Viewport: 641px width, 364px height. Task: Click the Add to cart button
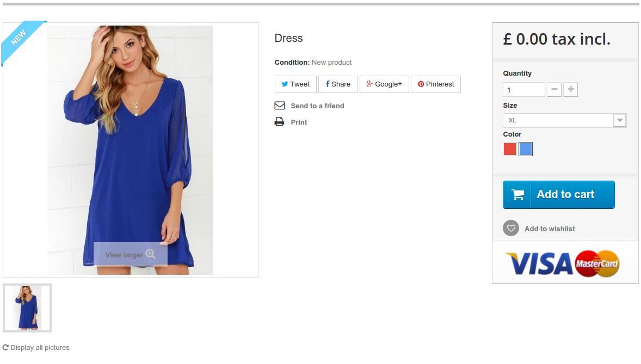[x=559, y=195]
